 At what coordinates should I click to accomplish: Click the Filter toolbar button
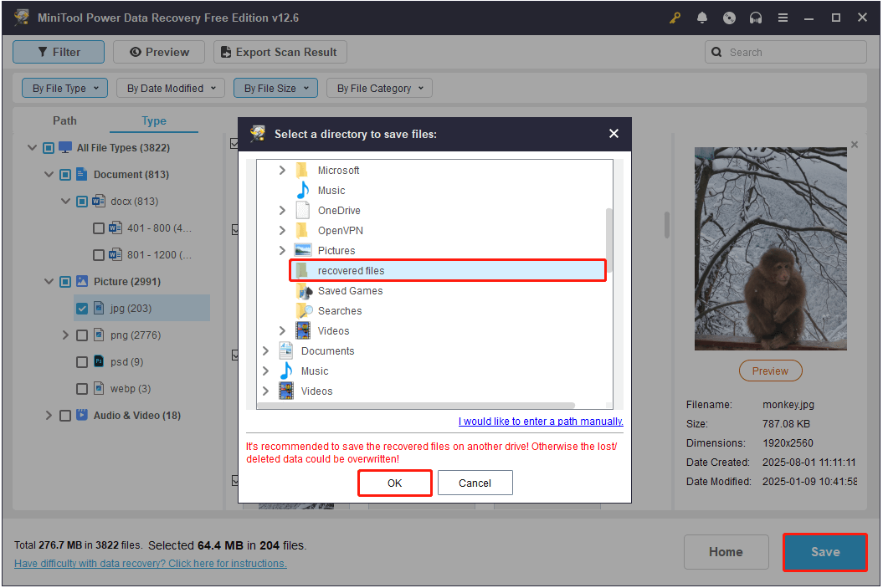click(x=58, y=52)
